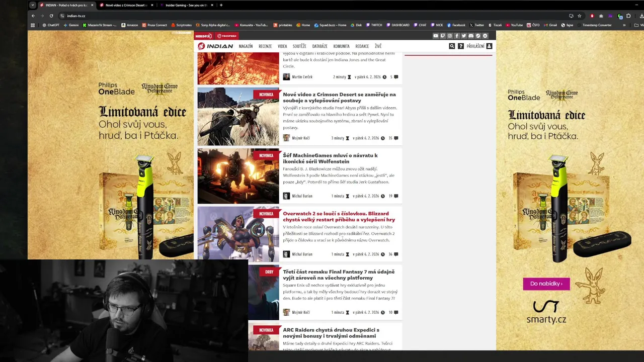Open the ChatGPT bookmark
The width and height of the screenshot is (644, 362).
point(51,25)
